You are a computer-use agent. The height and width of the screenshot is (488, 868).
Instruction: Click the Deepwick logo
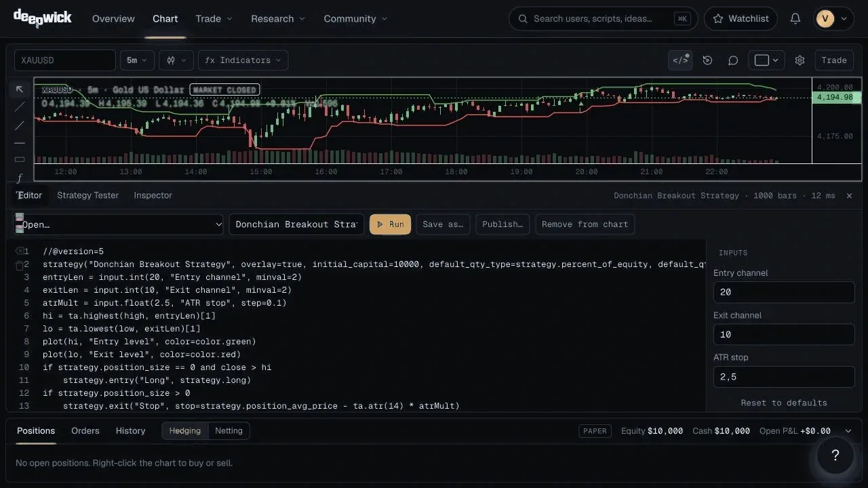coord(42,18)
